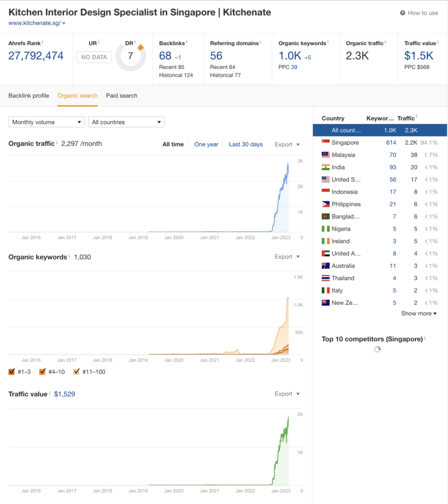Click the Australia flag icon
The image size is (448, 504).
[325, 266]
